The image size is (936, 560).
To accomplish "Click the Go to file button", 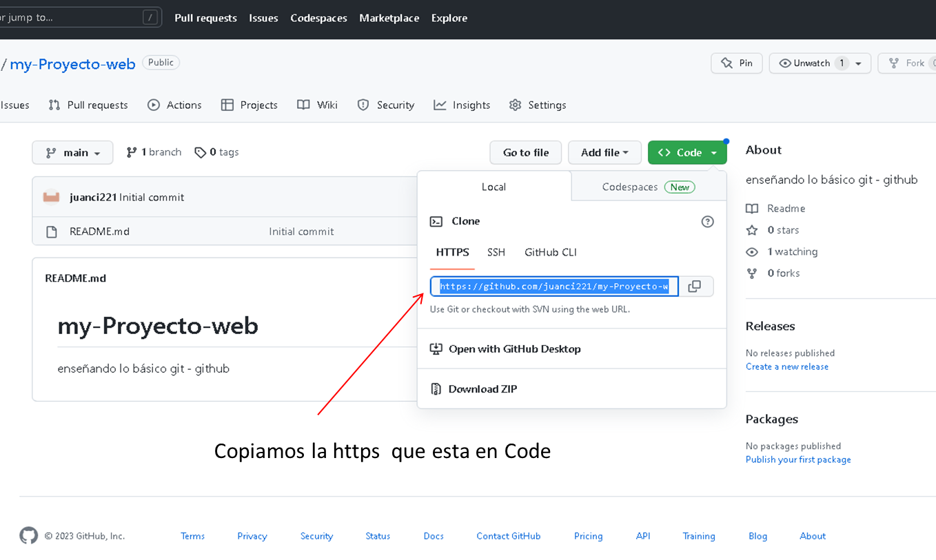I will (x=526, y=153).
